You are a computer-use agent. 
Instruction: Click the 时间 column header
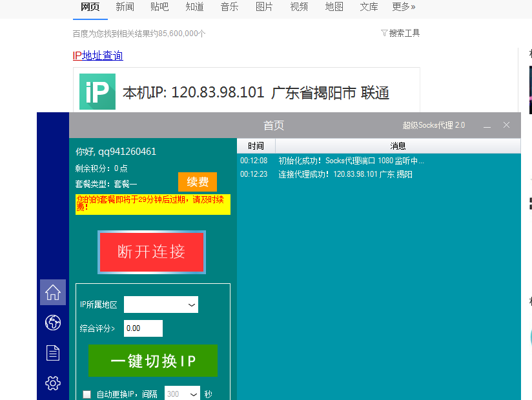(x=256, y=146)
